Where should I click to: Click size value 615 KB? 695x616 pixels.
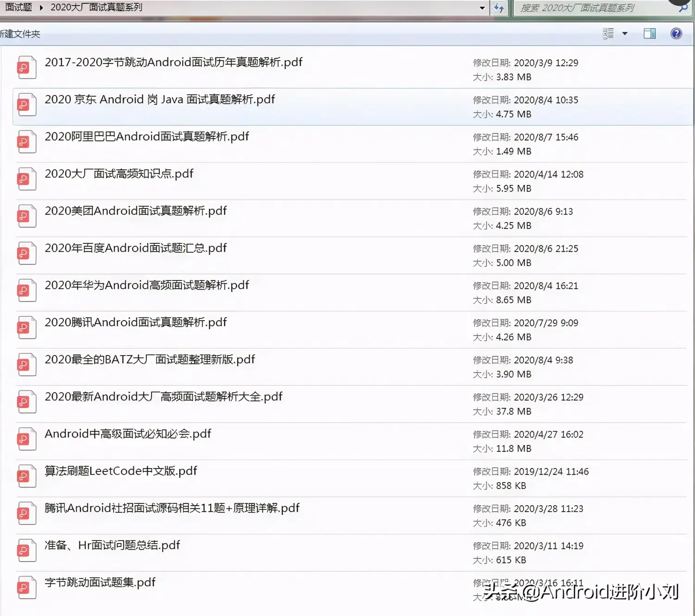(x=511, y=559)
